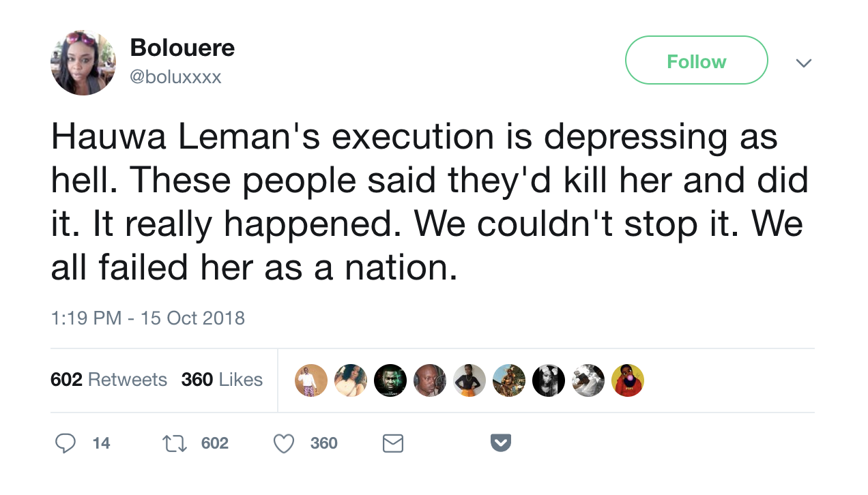Click the retweet arrows icon

(173, 444)
